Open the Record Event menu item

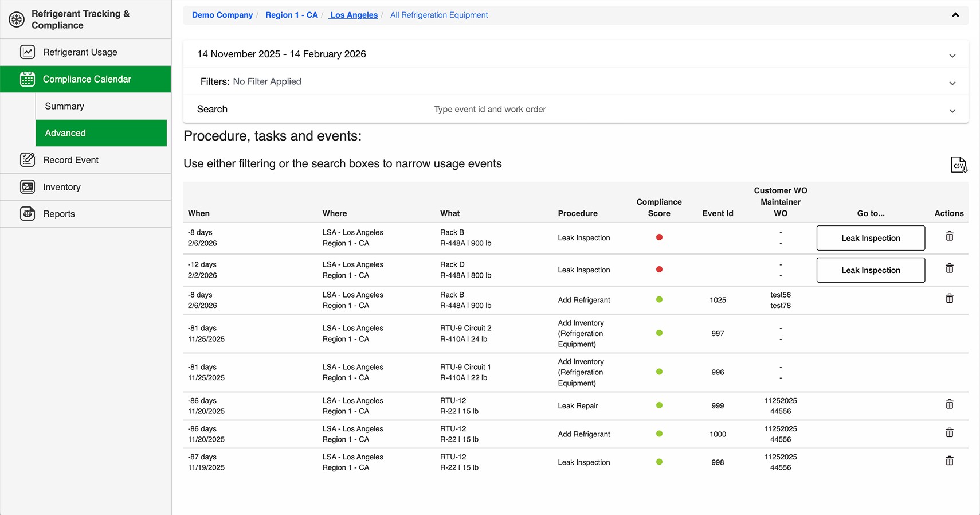point(85,160)
